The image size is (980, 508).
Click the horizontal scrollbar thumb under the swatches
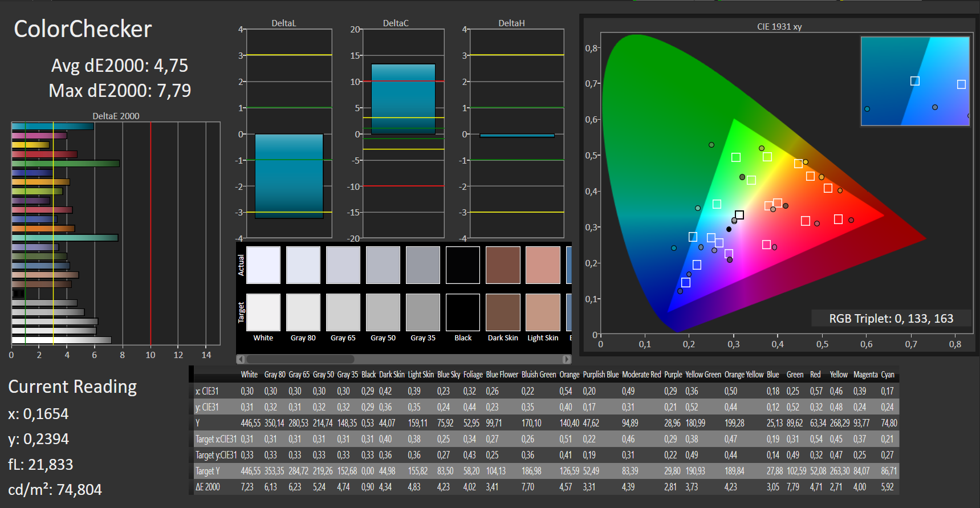point(300,359)
